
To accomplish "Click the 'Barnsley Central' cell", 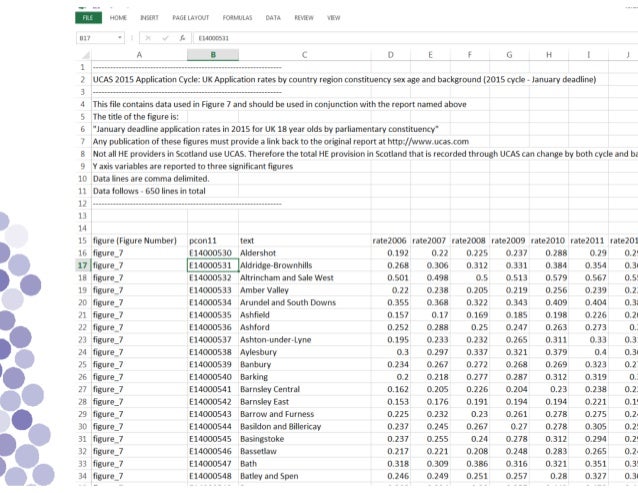I will 304,389.
